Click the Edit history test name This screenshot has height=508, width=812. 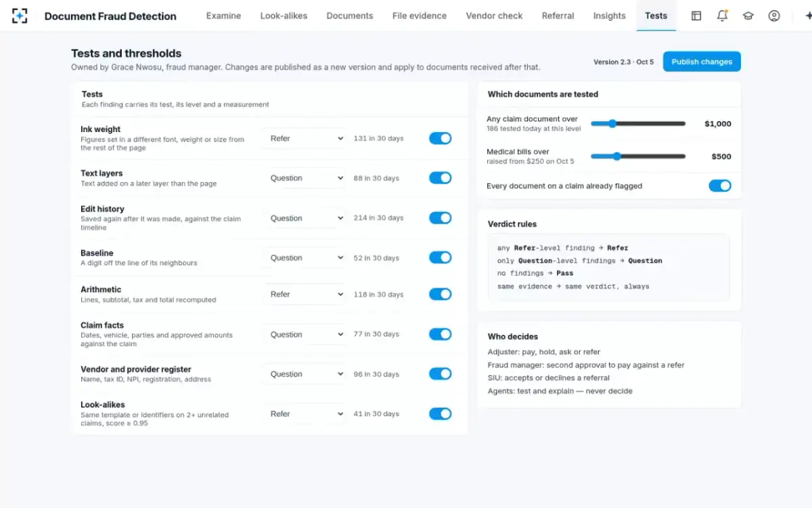102,209
